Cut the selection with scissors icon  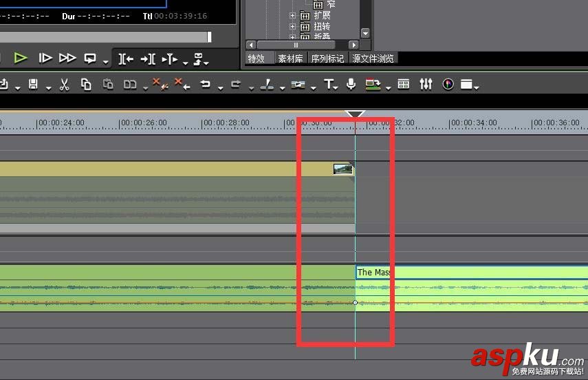65,85
